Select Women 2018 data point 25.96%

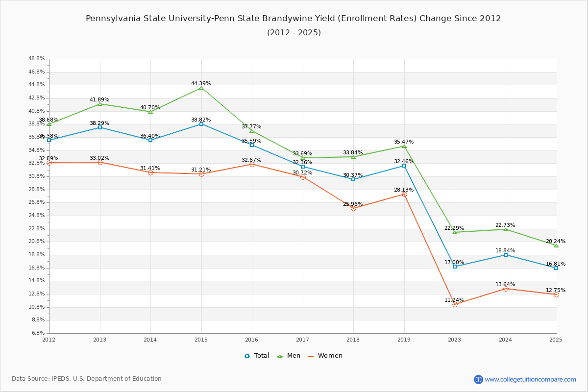click(x=353, y=208)
